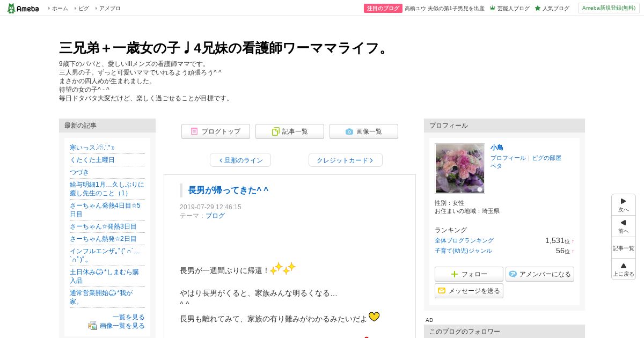Click the profile flower photo thumbnail
Viewport: 644px width, 338px height.
[460, 168]
